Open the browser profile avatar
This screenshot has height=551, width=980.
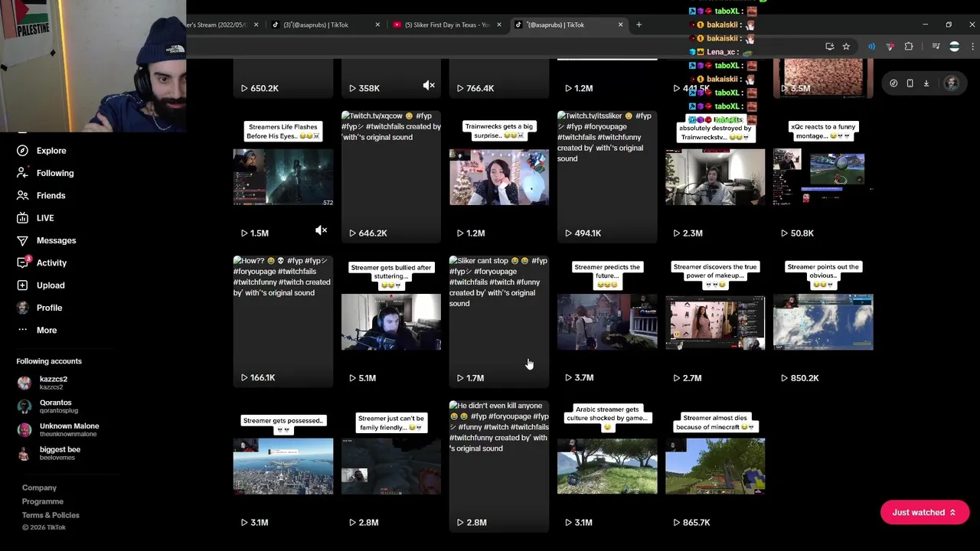(x=954, y=47)
